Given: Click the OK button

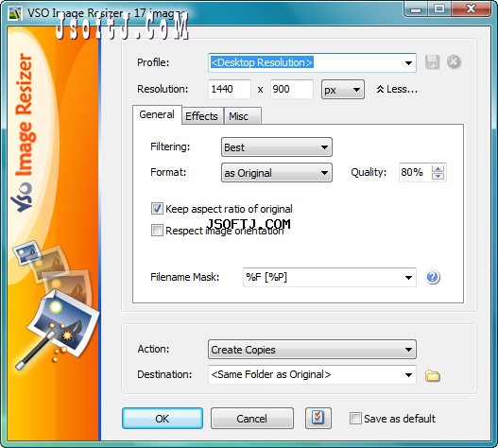Looking at the screenshot, I should tap(163, 418).
